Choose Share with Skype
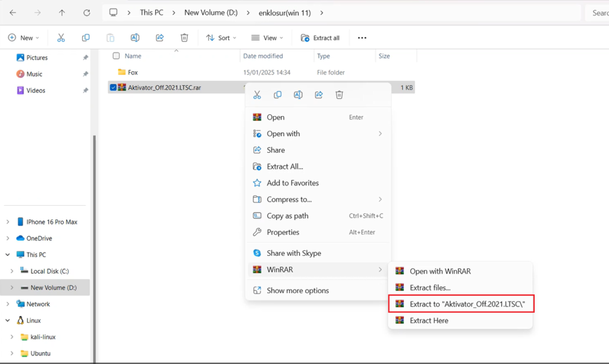The height and width of the screenshot is (364, 609). [x=318, y=253]
